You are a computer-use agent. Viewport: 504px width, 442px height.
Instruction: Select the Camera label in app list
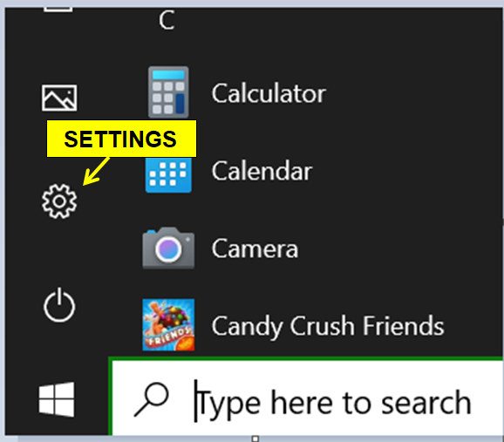click(x=255, y=248)
